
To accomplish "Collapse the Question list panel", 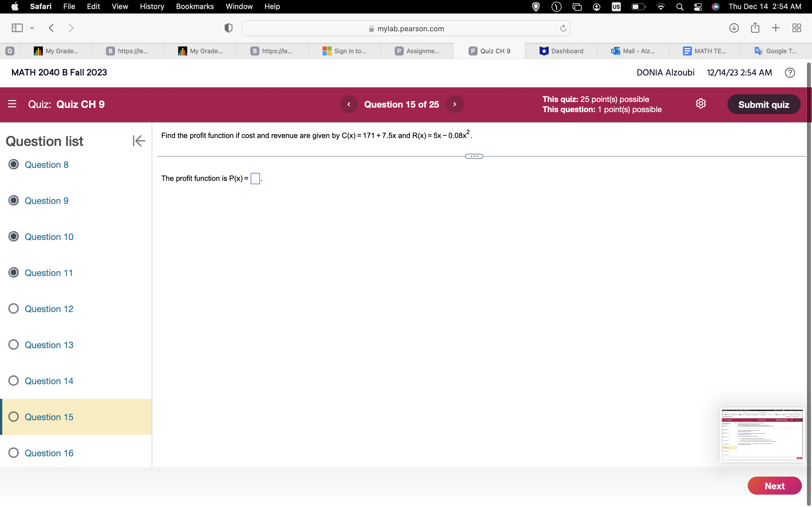I will [x=139, y=141].
